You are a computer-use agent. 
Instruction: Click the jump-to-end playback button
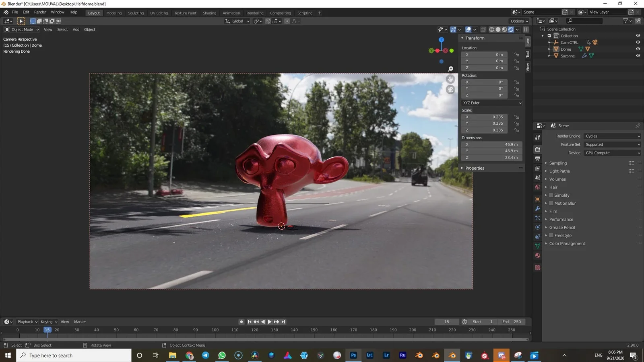tap(283, 322)
